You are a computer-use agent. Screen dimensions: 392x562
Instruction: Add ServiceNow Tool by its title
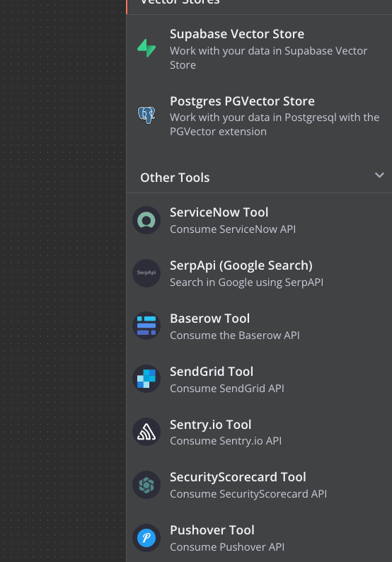click(219, 212)
